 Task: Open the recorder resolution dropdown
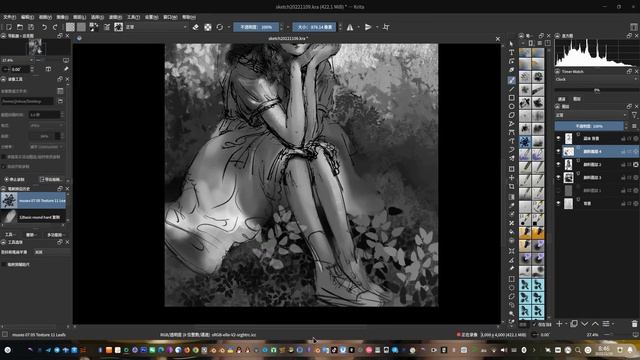point(46,147)
